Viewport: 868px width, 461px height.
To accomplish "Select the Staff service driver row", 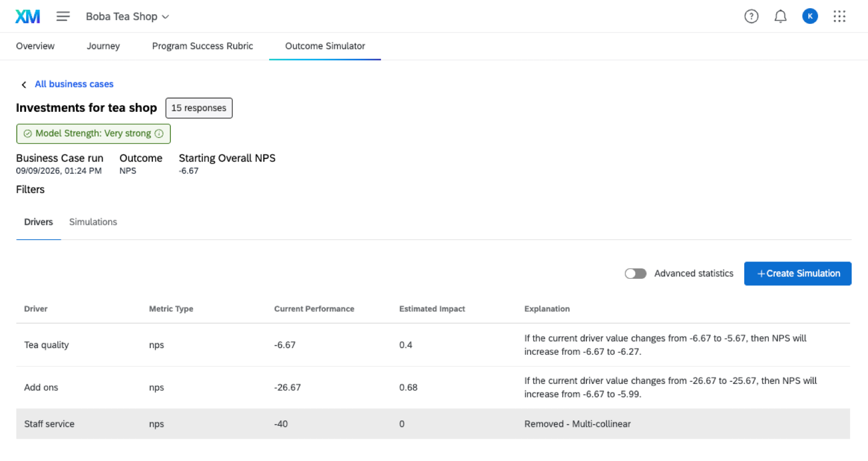I will click(x=433, y=424).
